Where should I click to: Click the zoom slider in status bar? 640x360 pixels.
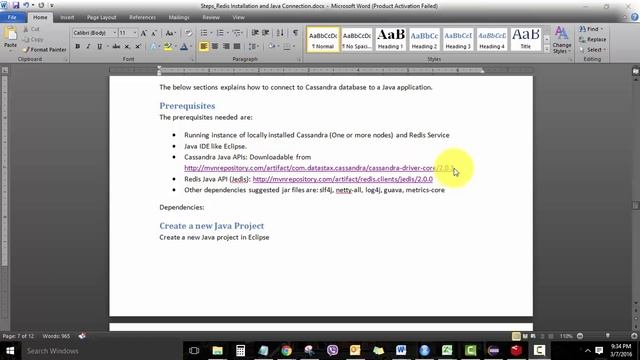[607, 336]
